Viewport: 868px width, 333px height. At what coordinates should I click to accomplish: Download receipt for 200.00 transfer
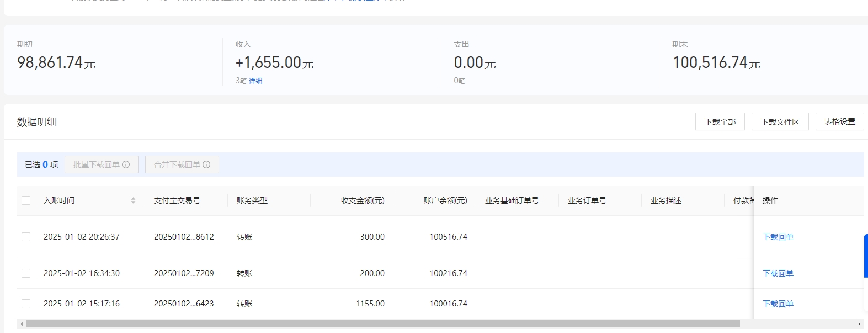(x=778, y=273)
